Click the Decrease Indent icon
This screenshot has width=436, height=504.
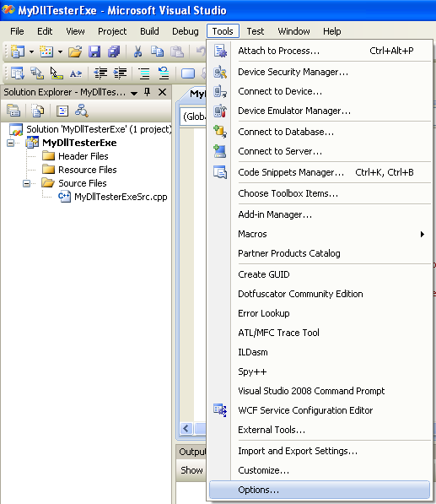point(100,73)
